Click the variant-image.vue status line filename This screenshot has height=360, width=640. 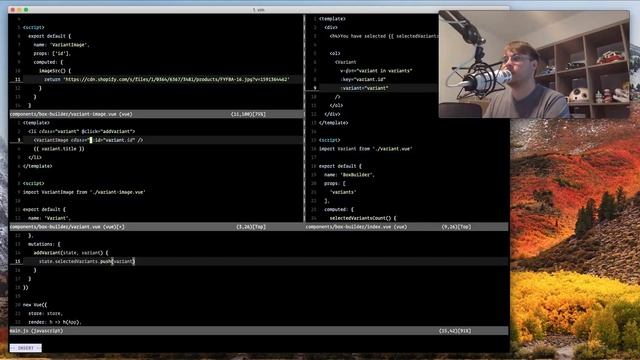coord(71,114)
